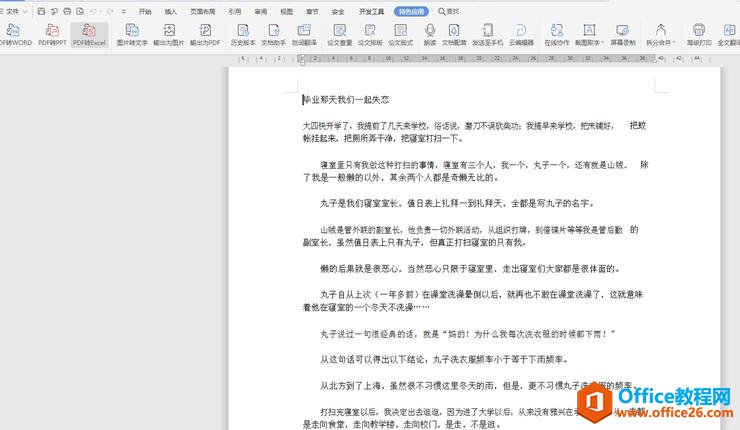Click 发送至手机 send to phone

click(488, 35)
